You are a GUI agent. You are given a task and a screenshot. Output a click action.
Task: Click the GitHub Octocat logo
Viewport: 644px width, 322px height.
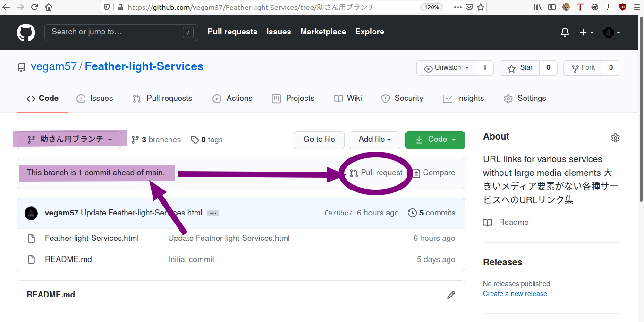pos(26,33)
